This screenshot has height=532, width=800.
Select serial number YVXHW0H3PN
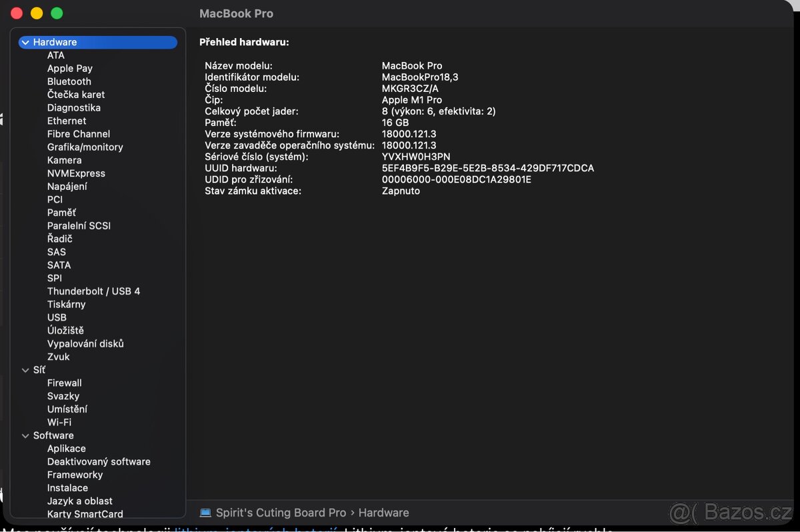coord(416,157)
